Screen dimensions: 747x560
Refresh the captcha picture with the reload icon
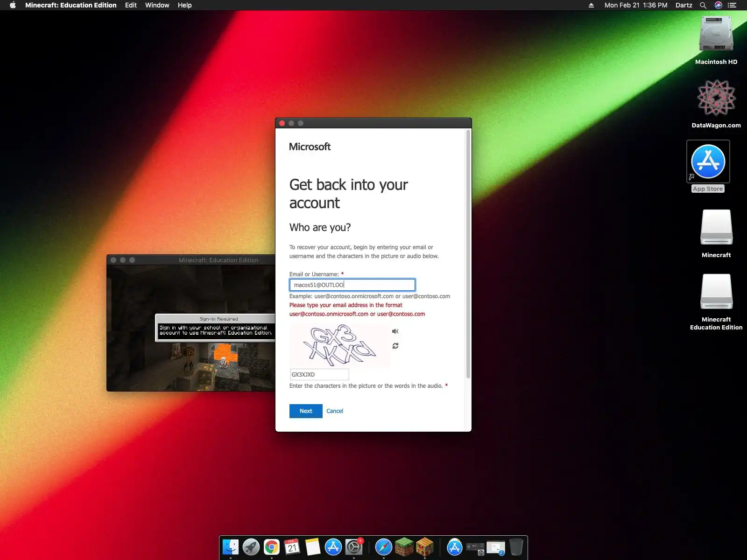click(x=395, y=346)
